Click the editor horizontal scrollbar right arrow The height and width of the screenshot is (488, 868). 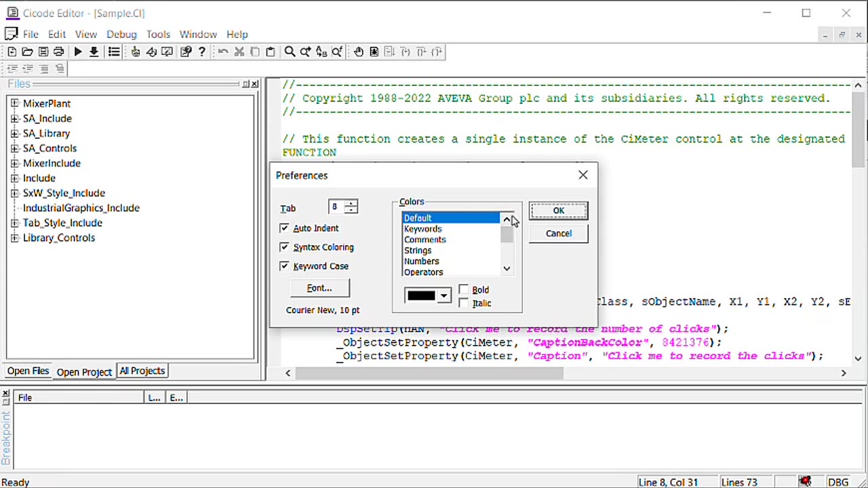(844, 373)
